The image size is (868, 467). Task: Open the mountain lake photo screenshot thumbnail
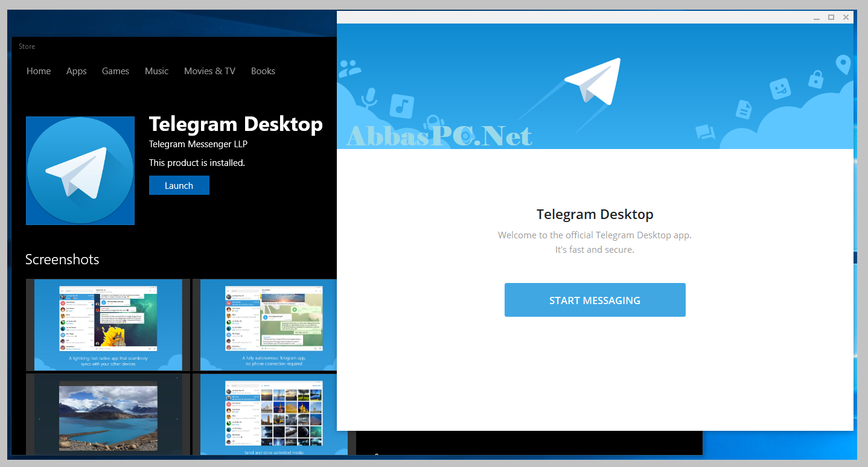point(108,414)
